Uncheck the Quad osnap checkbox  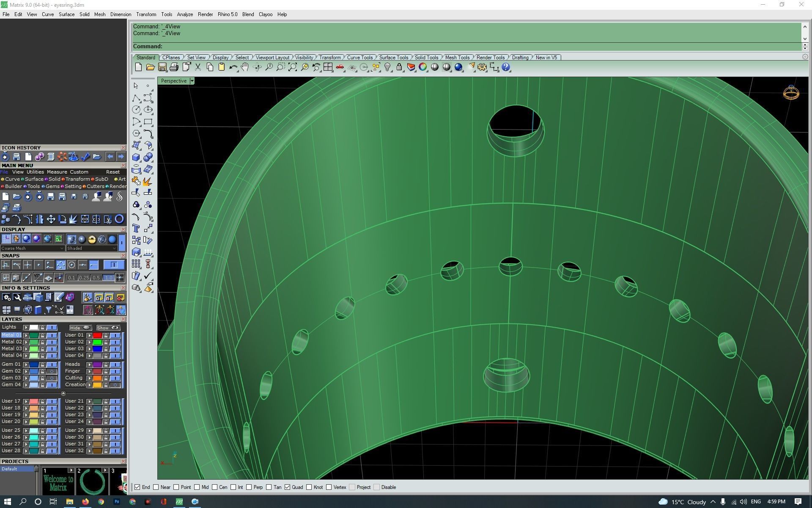click(288, 487)
